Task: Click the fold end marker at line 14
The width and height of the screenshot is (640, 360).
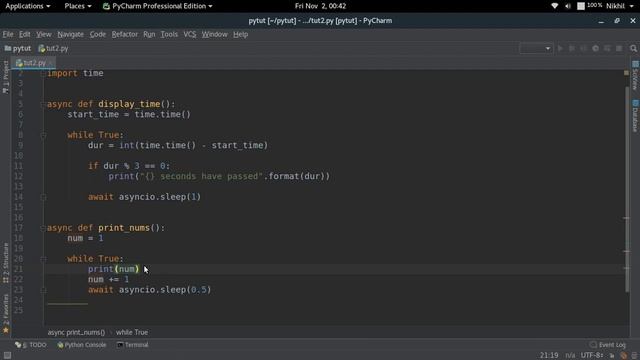Action: [x=43, y=197]
